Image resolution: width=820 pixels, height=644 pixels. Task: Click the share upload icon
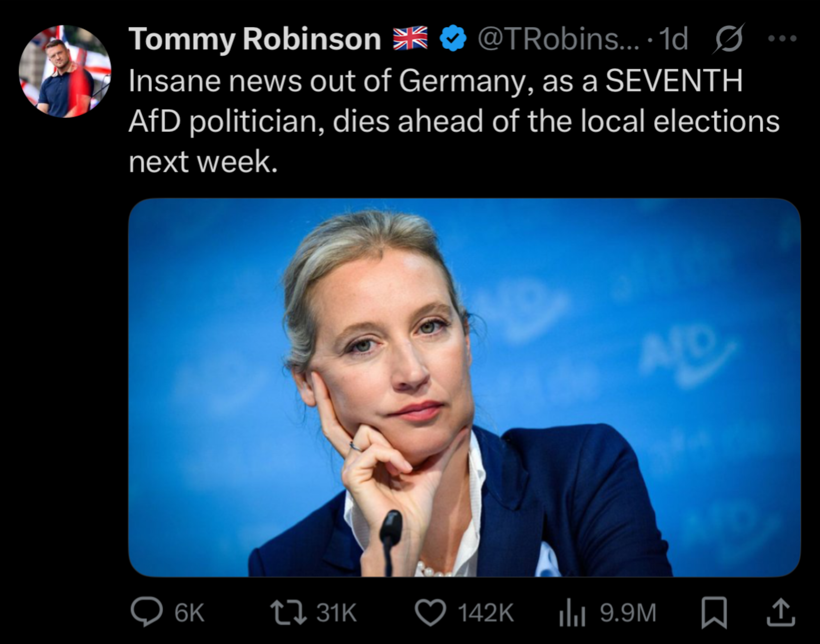781,612
